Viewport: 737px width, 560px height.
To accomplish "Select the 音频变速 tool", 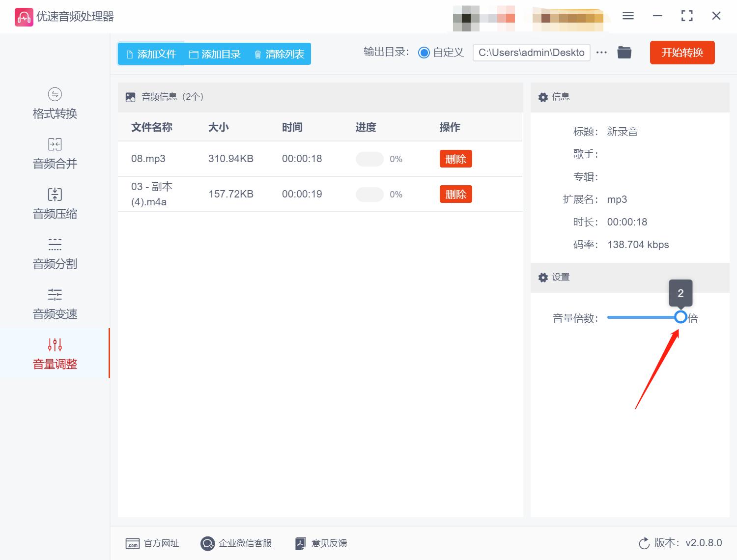I will pos(54,304).
